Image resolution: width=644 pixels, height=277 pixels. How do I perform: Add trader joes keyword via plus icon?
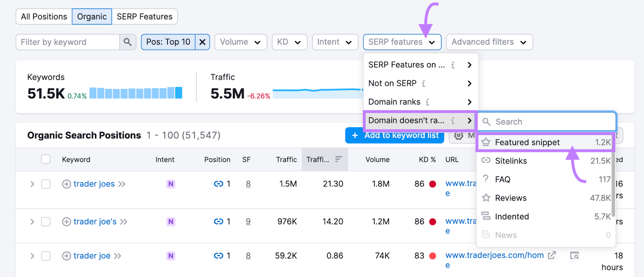click(66, 184)
